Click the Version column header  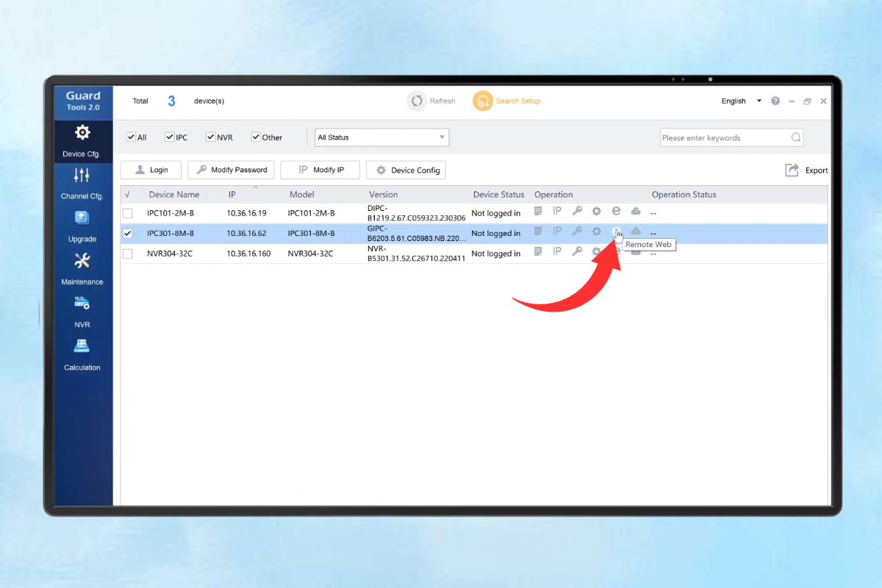point(383,195)
